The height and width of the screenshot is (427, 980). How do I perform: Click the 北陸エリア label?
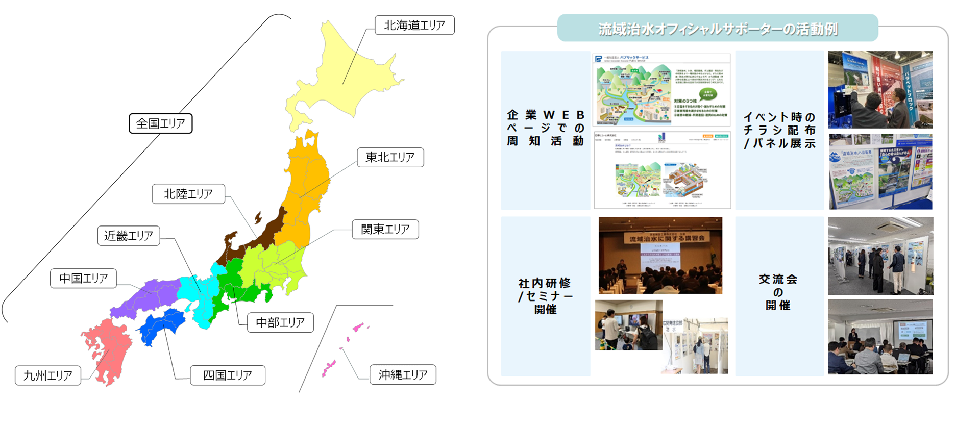pyautogui.click(x=188, y=194)
